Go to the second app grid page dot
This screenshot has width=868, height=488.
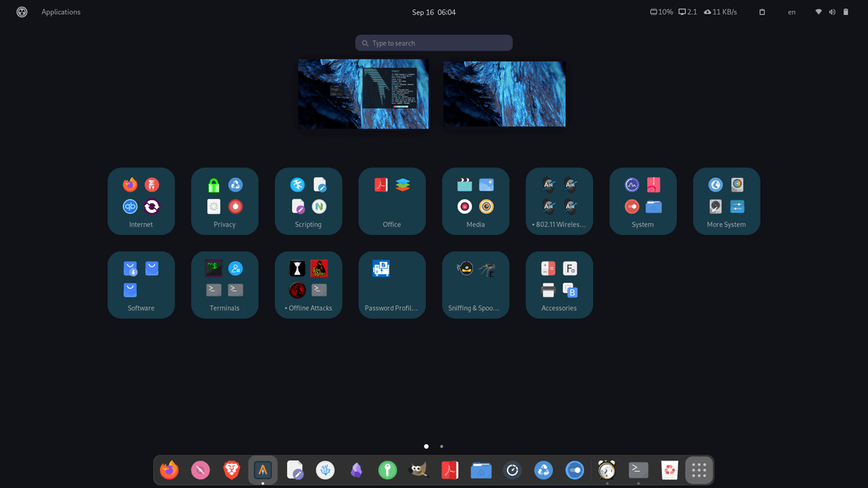pos(442,447)
